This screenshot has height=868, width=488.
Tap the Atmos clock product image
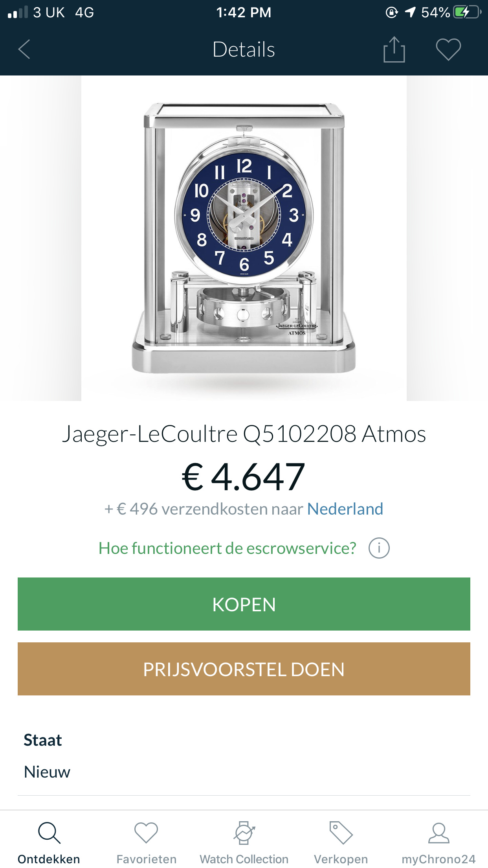point(244,238)
